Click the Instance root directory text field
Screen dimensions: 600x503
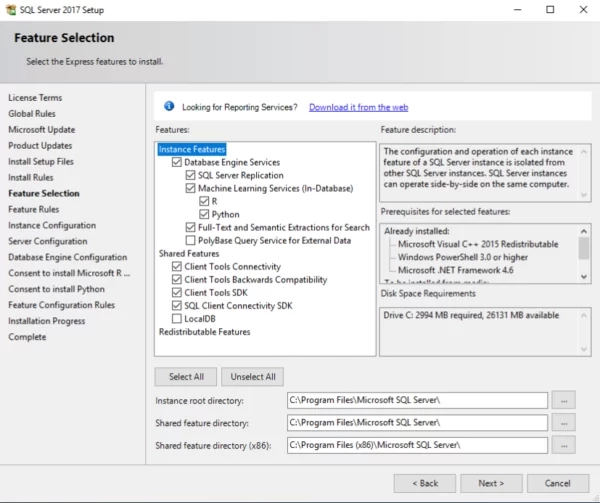tap(416, 400)
